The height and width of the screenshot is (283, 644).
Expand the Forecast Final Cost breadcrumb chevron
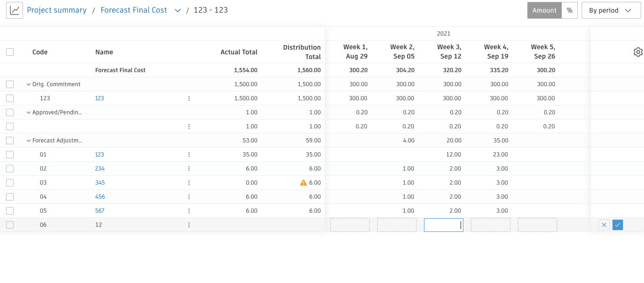178,11
